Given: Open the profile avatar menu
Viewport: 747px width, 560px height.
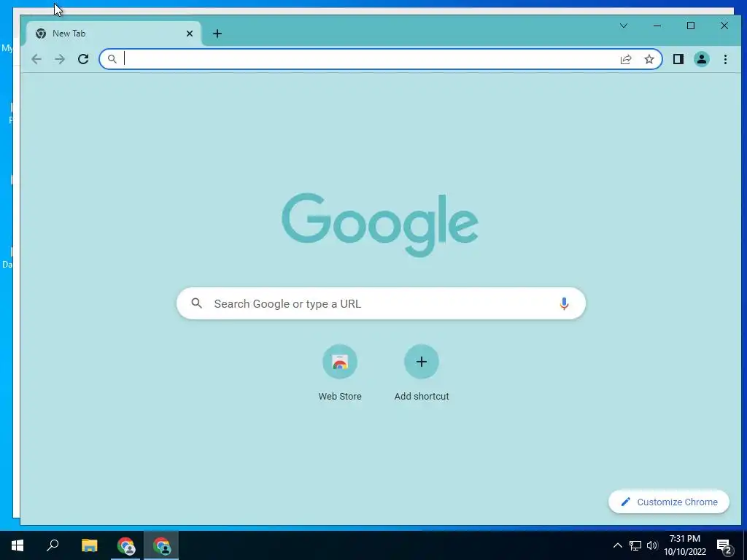Looking at the screenshot, I should [x=702, y=59].
